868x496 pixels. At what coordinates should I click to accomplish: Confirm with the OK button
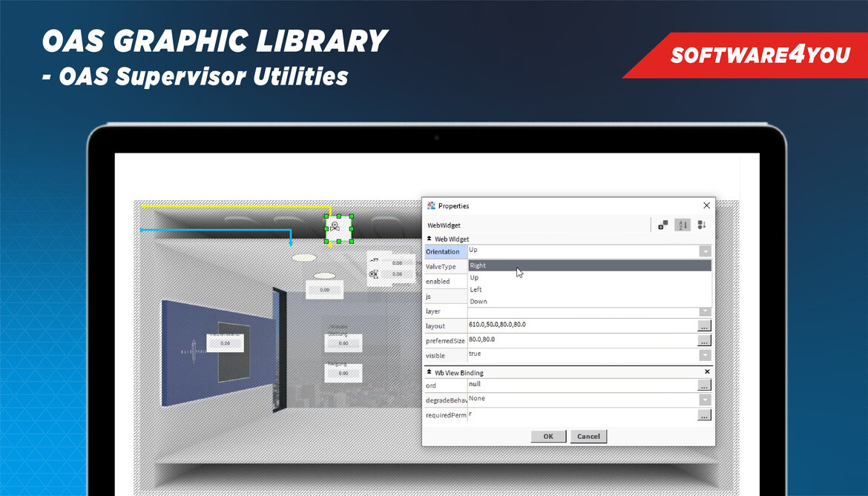(548, 436)
